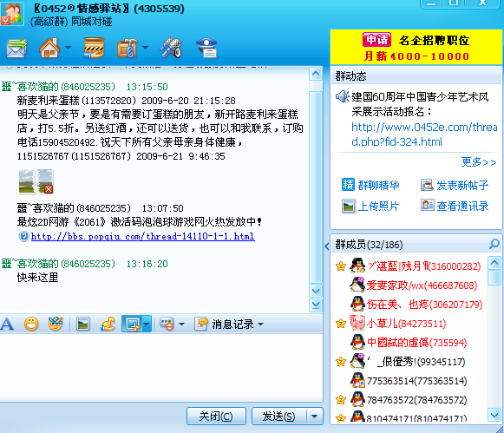
Task: Open group settings wrench icon
Action: (171, 48)
